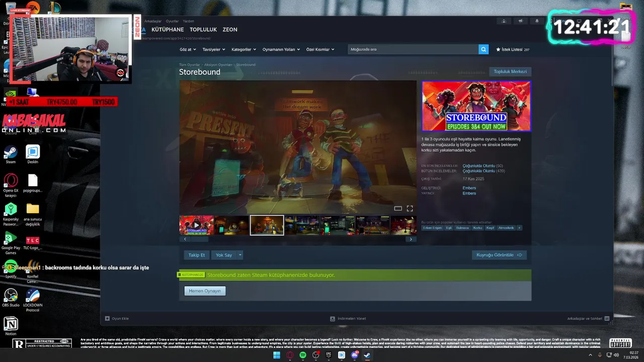Select the highlighted third screenshot thumbnail
The image size is (644, 362).
267,225
